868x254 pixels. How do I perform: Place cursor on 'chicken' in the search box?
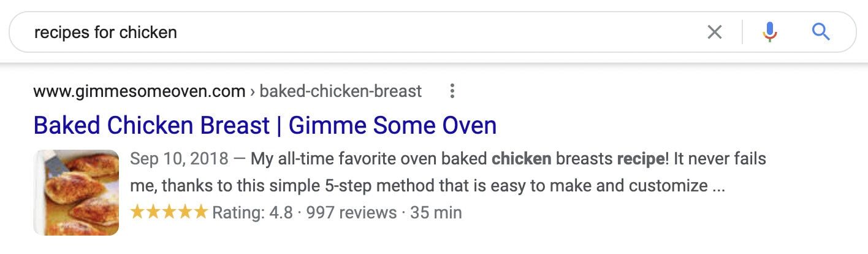148,33
